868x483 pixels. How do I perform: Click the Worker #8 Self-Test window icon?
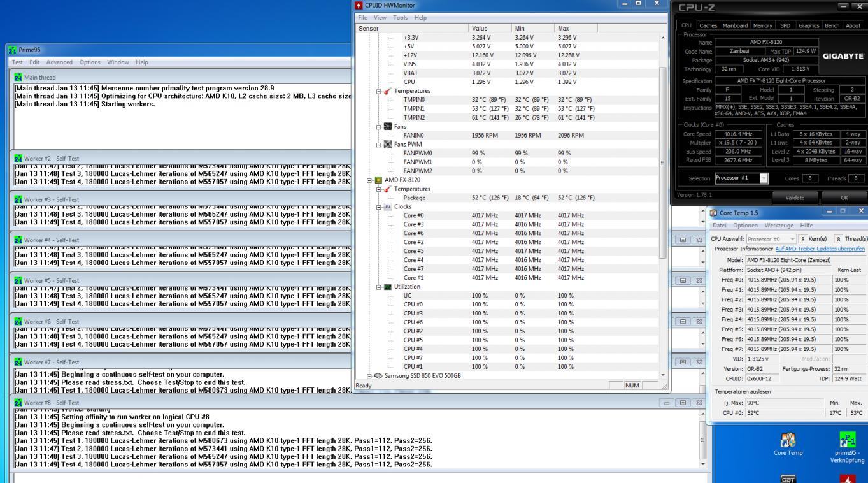18,403
